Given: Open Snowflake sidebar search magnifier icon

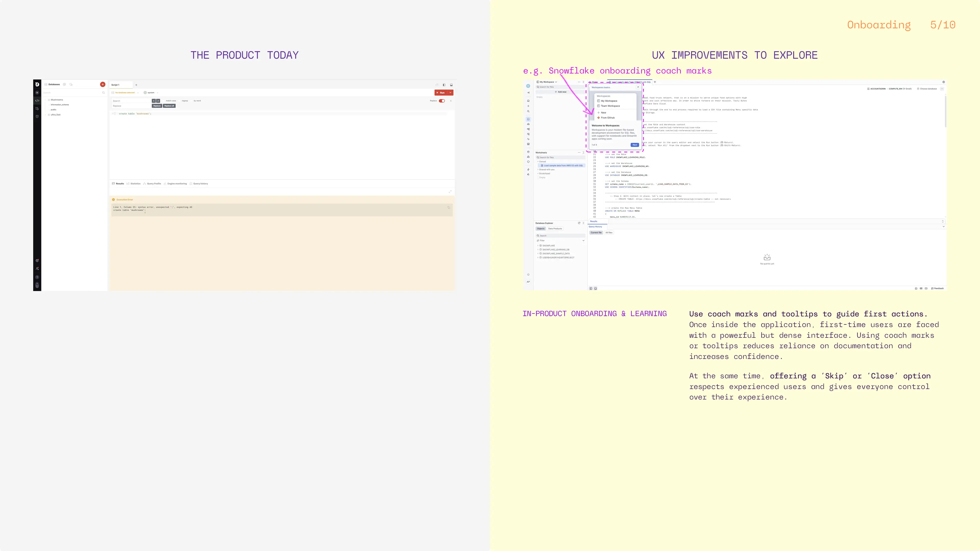Looking at the screenshot, I should click(528, 111).
